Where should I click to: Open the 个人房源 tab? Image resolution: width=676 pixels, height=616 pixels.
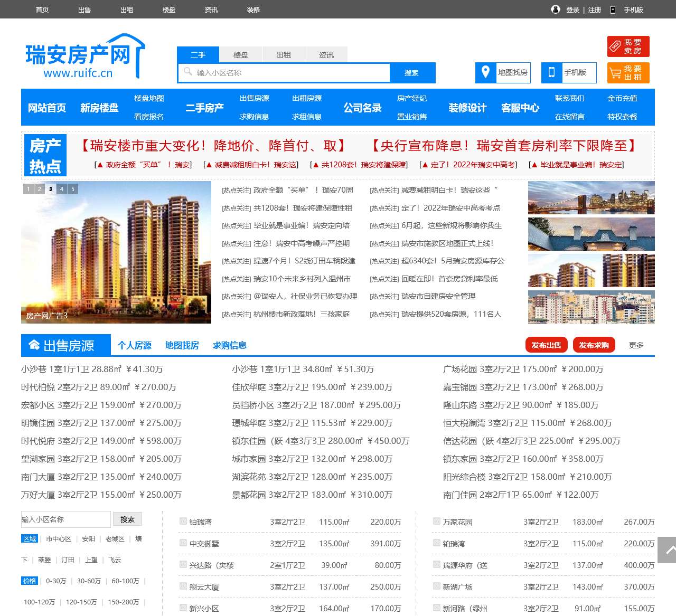[x=135, y=345]
